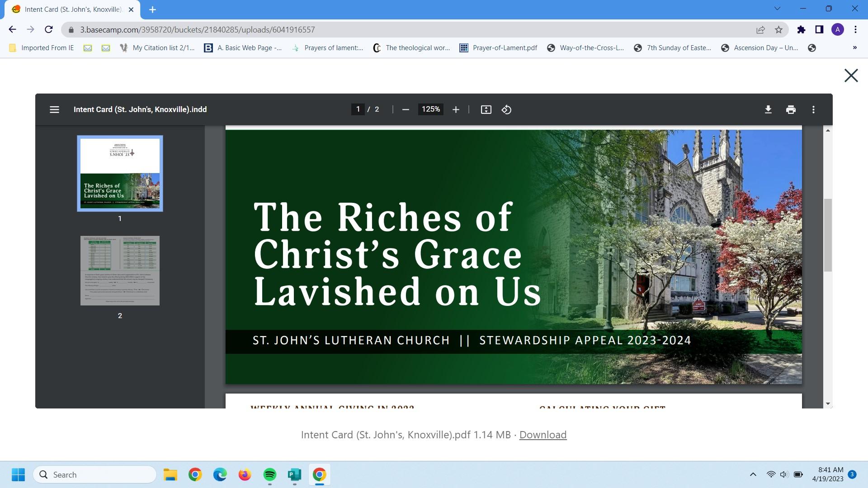Screen dimensions: 868x488
Task: Reload the current page
Action: click(x=49, y=29)
